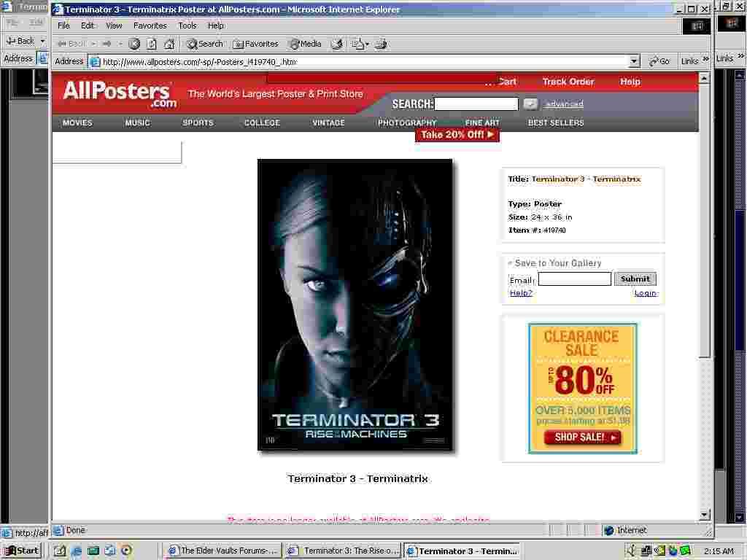
Task: Select the MOVIES category tab
Action: click(x=77, y=122)
